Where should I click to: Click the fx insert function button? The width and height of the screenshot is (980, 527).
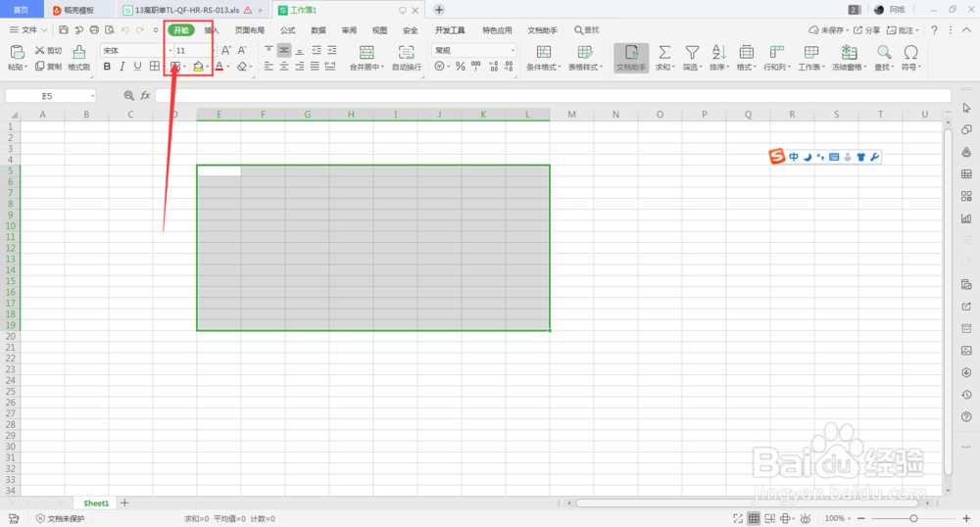pos(145,96)
